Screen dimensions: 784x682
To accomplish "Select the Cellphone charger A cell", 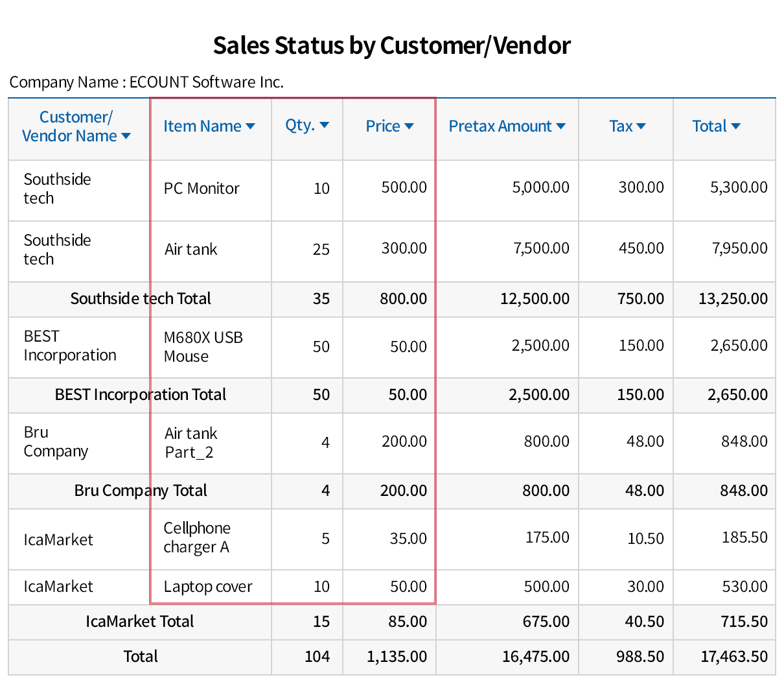I will [197, 539].
